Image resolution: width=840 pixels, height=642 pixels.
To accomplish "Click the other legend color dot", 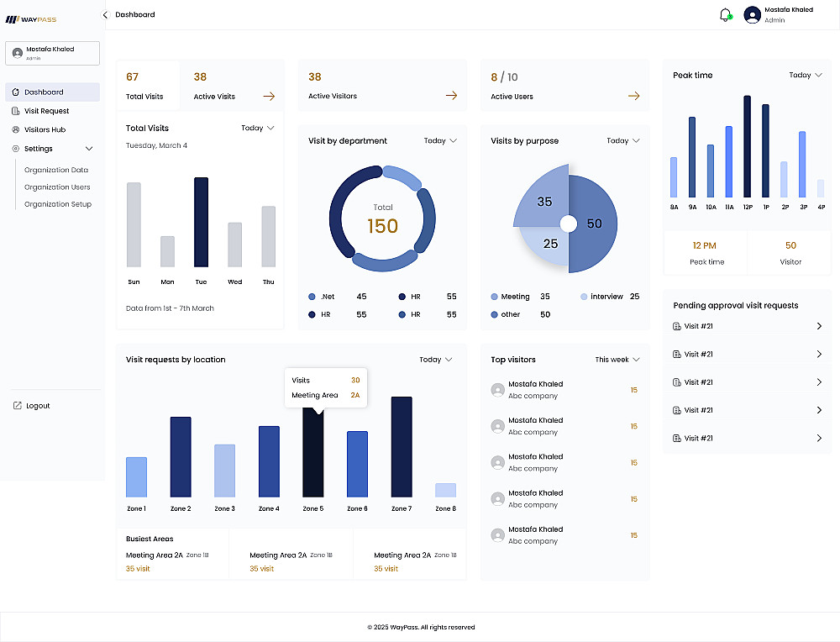I will pyautogui.click(x=495, y=314).
